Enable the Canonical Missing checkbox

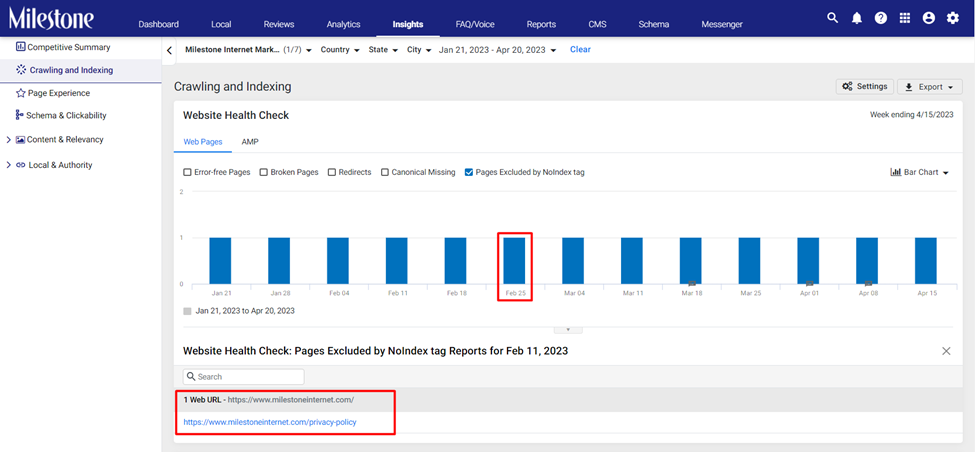coord(385,172)
